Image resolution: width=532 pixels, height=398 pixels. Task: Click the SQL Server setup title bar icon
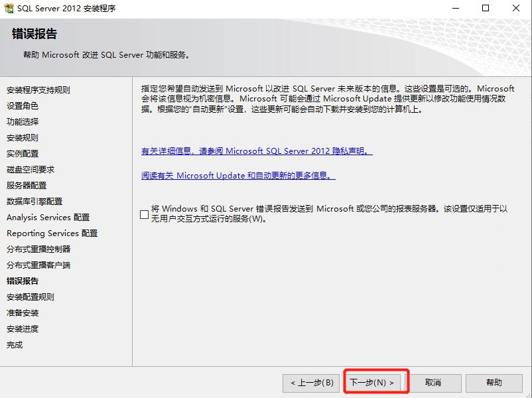coord(8,8)
